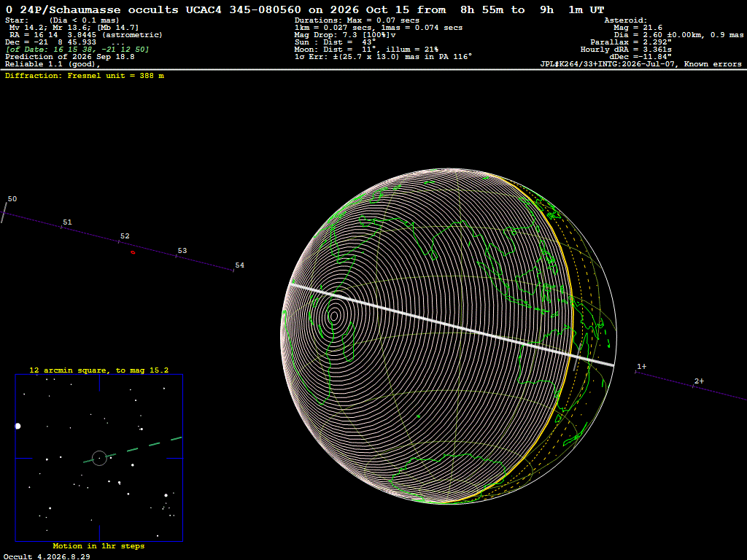Viewport: 747px width, 560px height.
Task: Click the green dashed motion line in chart
Action: coord(133,449)
